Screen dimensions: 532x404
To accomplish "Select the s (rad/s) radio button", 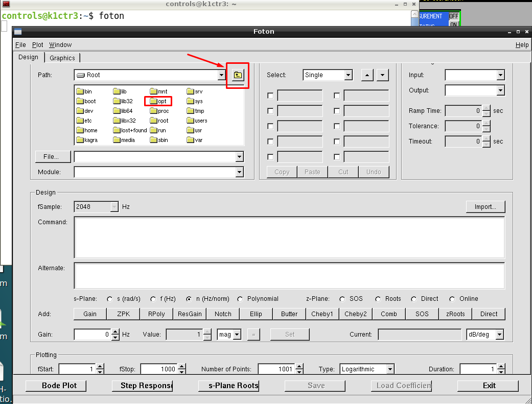I will tap(109, 299).
